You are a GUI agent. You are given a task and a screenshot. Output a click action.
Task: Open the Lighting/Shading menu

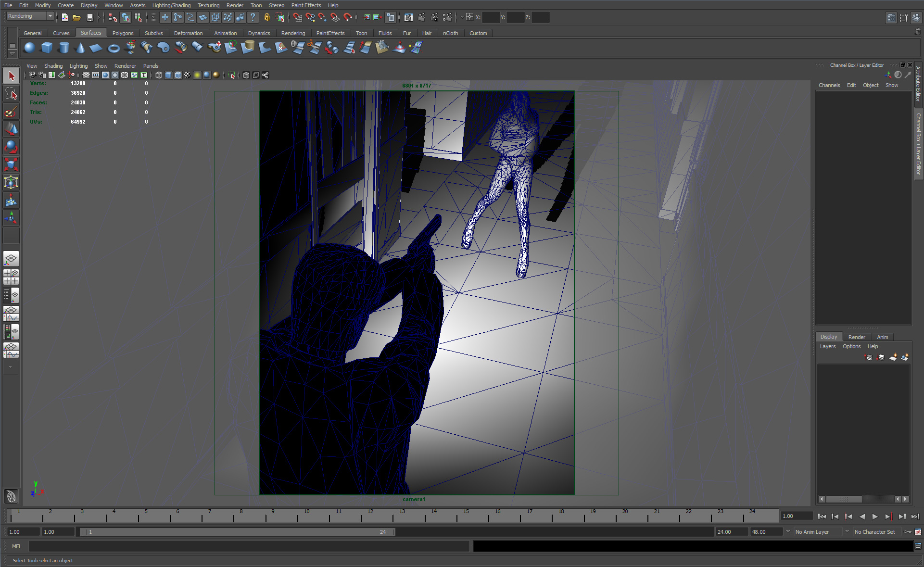tap(171, 5)
